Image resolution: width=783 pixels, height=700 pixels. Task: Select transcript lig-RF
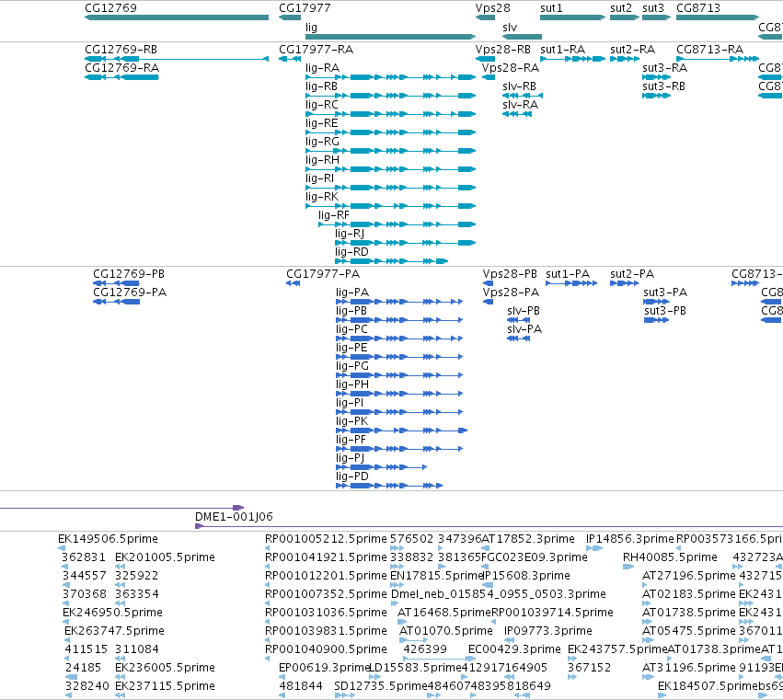click(397, 224)
